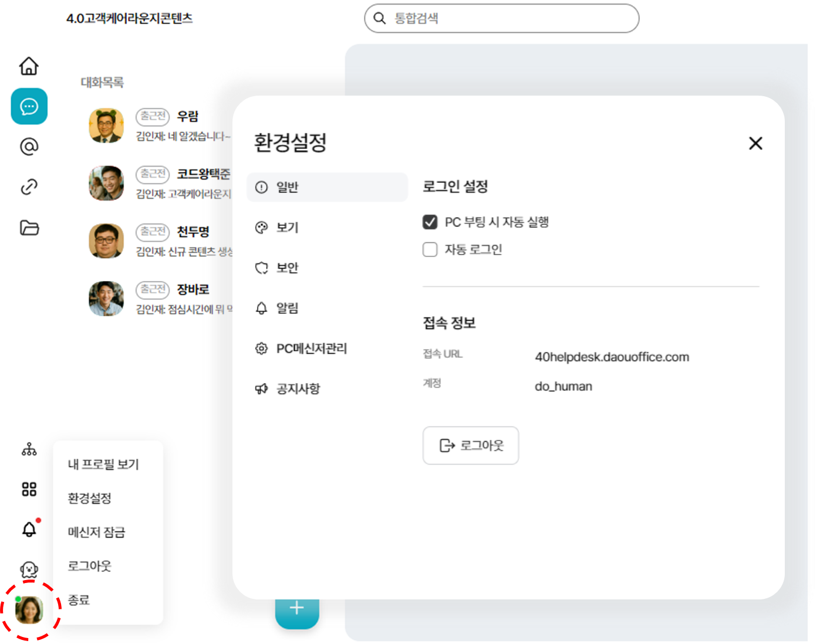Viewport: 820px width, 644px height.
Task: Go to PC메신저관리 settings section
Action: 311,349
